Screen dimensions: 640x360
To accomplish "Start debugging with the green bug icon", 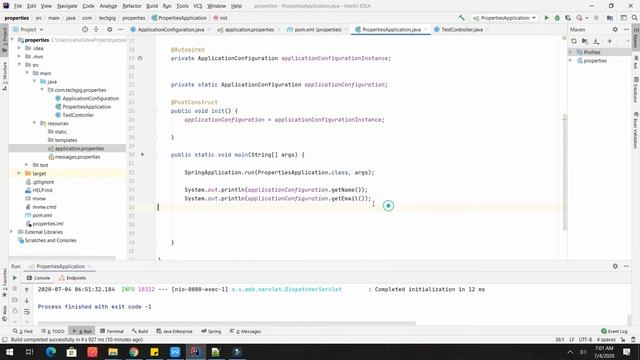I will (557, 18).
